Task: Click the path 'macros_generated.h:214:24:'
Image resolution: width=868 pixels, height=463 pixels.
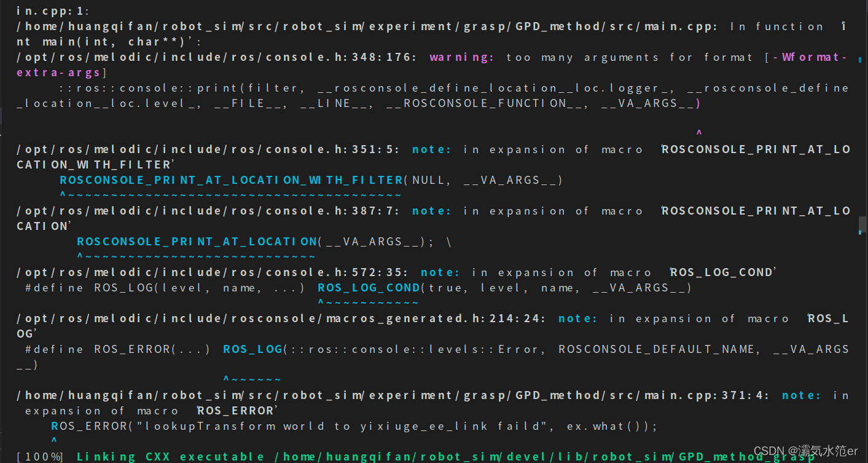Action: coord(281,319)
